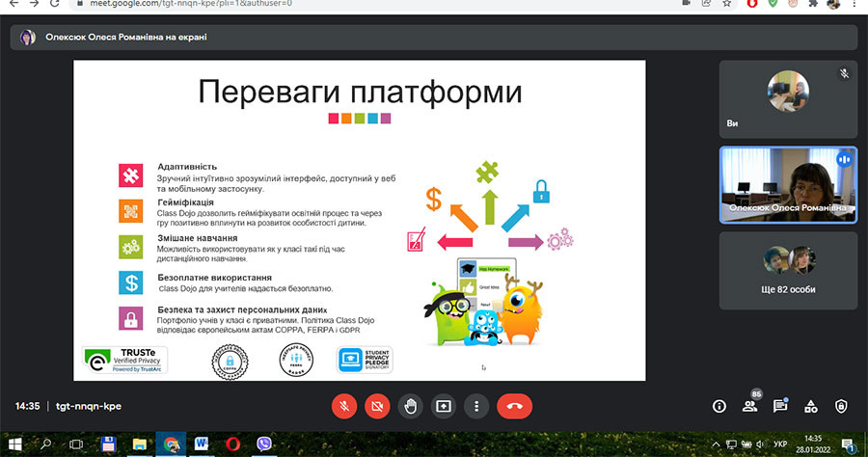The image size is (868, 457).
Task: Click the meeting code tgt-nnqn-kpe
Action: click(89, 406)
